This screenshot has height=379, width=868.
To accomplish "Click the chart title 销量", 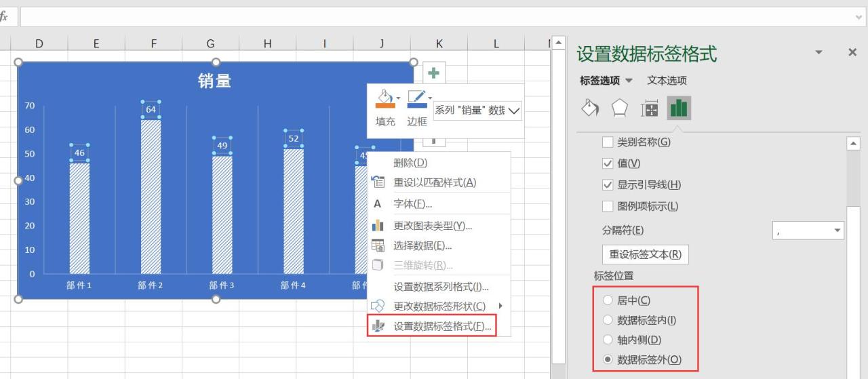I will (x=215, y=81).
